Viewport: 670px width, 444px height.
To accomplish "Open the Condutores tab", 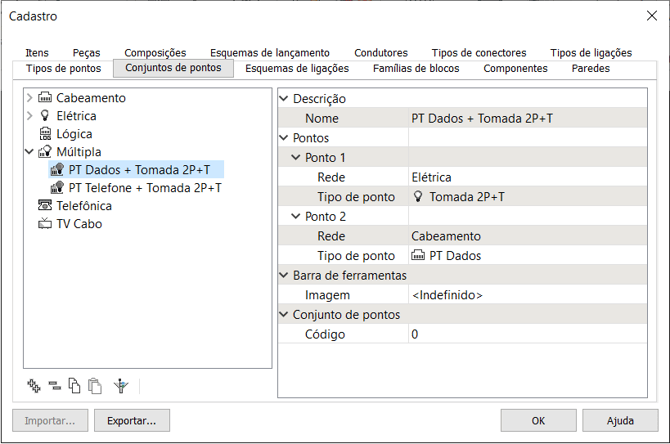I will pyautogui.click(x=380, y=53).
